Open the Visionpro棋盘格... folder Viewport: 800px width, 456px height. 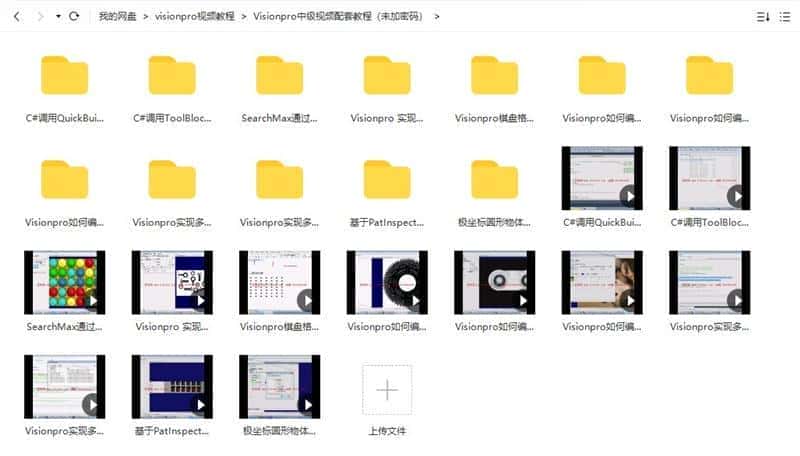[495, 75]
